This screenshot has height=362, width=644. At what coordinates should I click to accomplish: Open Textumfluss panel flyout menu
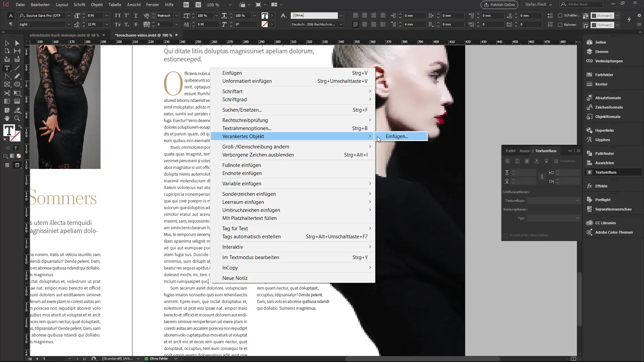pyautogui.click(x=579, y=151)
